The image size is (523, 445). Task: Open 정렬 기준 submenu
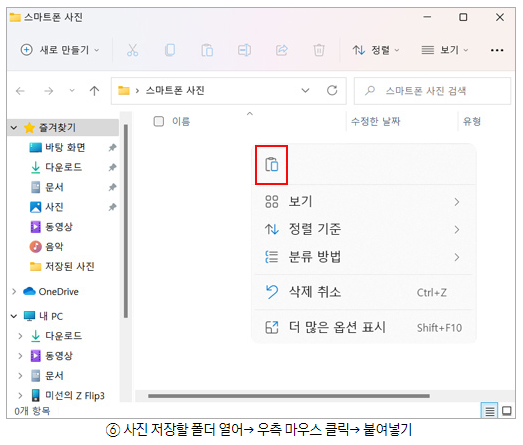tap(364, 229)
